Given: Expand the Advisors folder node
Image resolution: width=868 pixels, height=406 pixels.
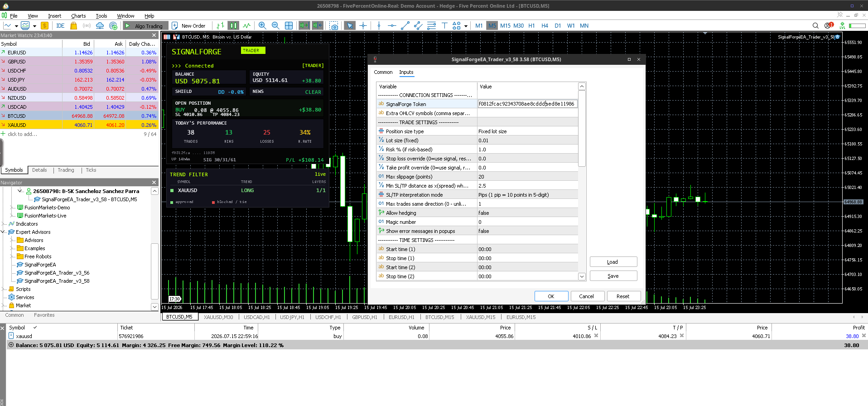Looking at the screenshot, I should tap(12, 240).
